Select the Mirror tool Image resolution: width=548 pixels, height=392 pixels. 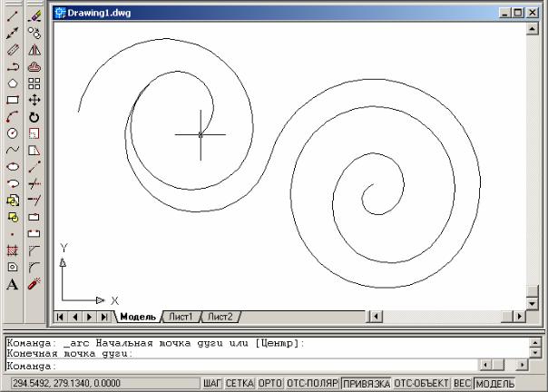pos(34,50)
